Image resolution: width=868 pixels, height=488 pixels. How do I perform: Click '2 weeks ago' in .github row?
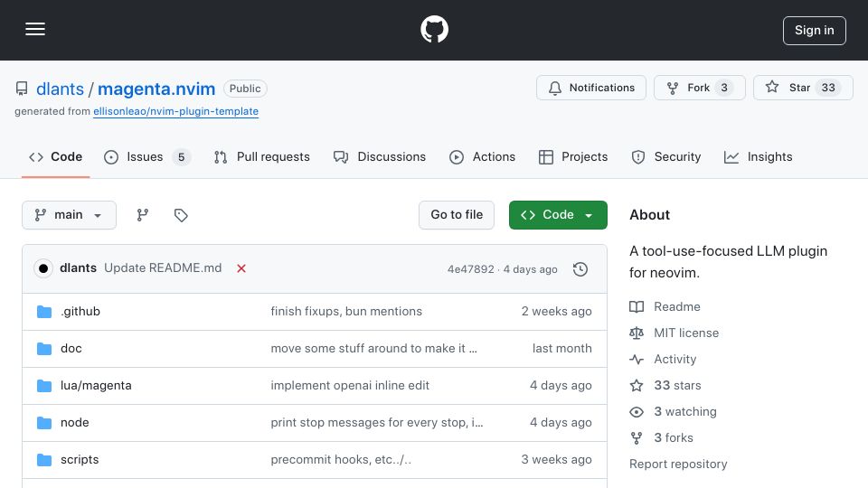click(x=556, y=312)
